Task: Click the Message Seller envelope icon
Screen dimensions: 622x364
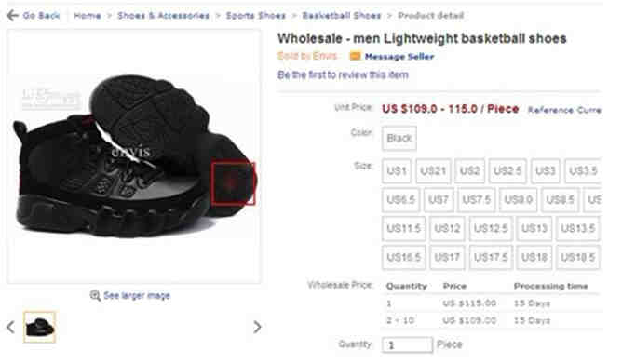Action: (355, 56)
